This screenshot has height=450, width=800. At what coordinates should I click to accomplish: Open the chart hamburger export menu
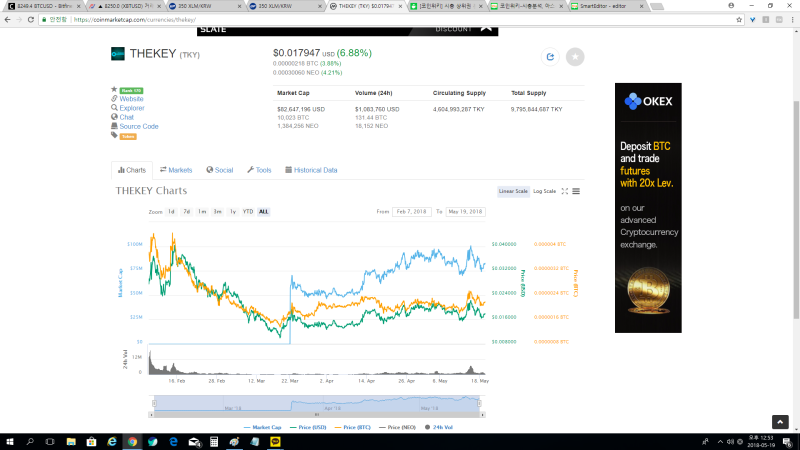coord(576,191)
